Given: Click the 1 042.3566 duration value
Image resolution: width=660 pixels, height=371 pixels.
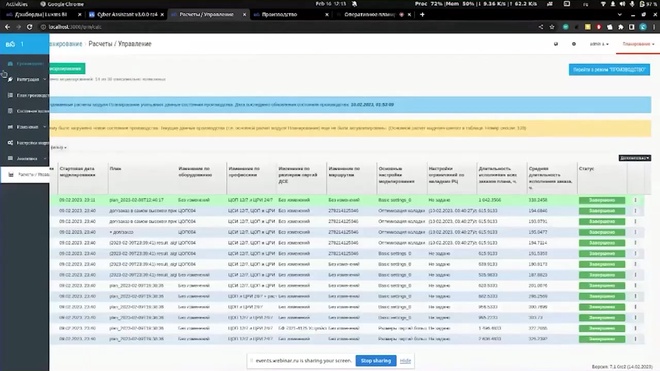Looking at the screenshot, I should pos(490,200).
